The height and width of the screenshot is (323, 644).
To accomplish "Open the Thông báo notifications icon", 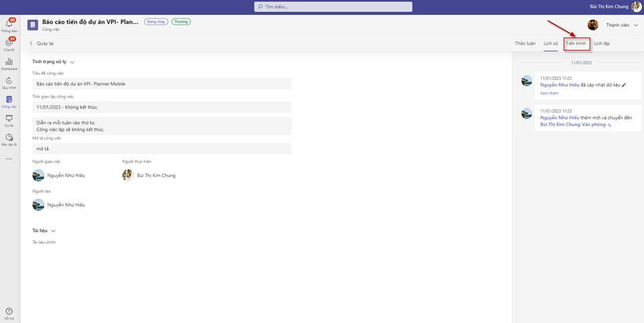I will [9, 25].
